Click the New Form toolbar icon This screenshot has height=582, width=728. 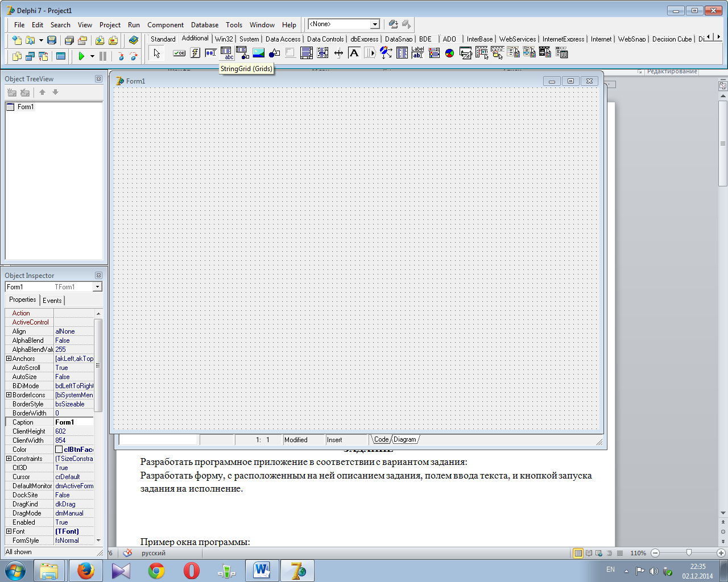(x=61, y=56)
